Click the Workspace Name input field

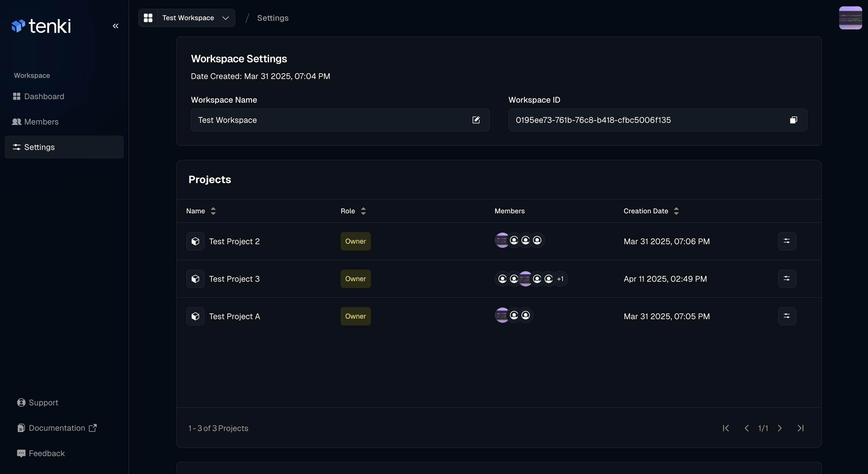(x=330, y=120)
